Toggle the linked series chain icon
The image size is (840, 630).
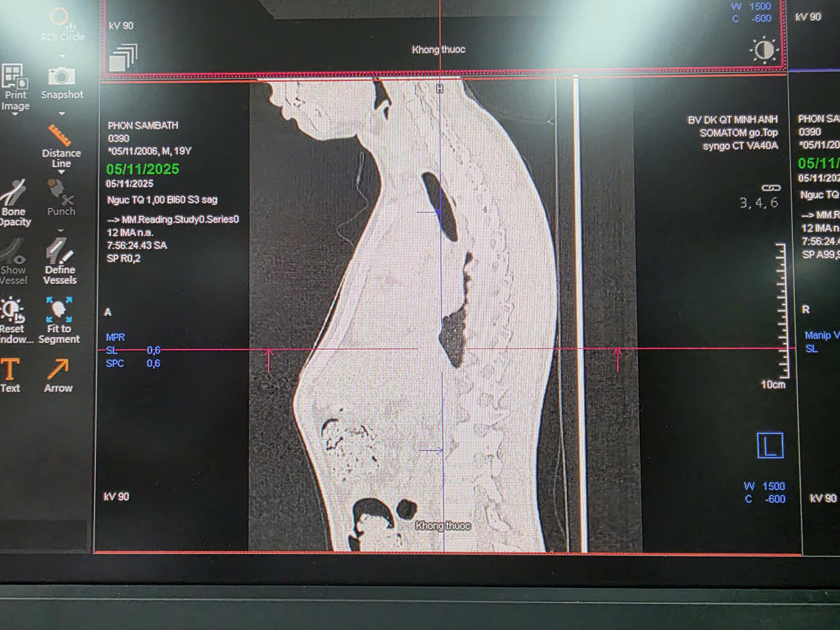770,188
